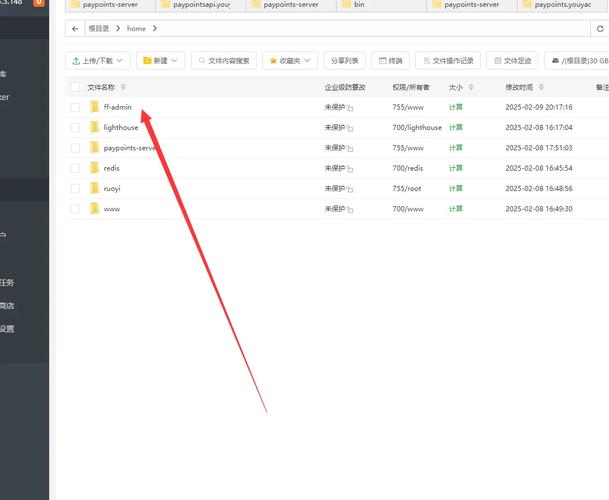Open the 上传/下载 dropdown
Image resolution: width=609 pixels, height=500 pixels.
coord(97,61)
